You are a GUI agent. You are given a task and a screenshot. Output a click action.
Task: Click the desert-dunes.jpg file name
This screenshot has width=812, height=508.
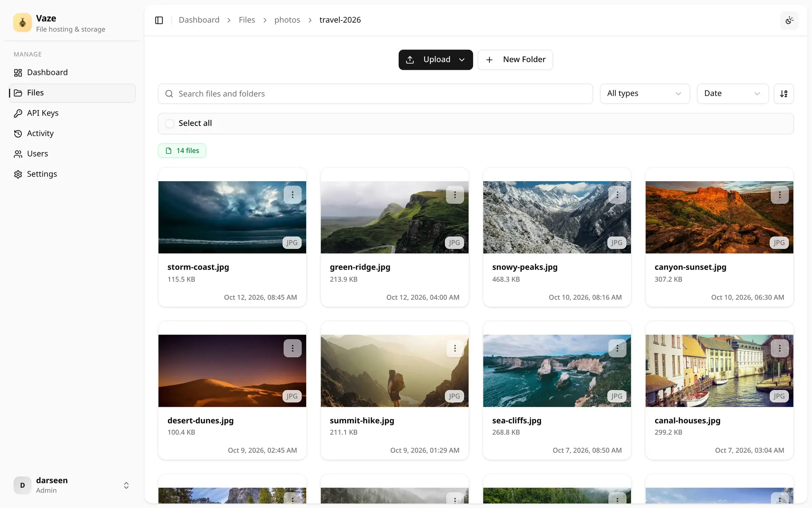[200, 421]
